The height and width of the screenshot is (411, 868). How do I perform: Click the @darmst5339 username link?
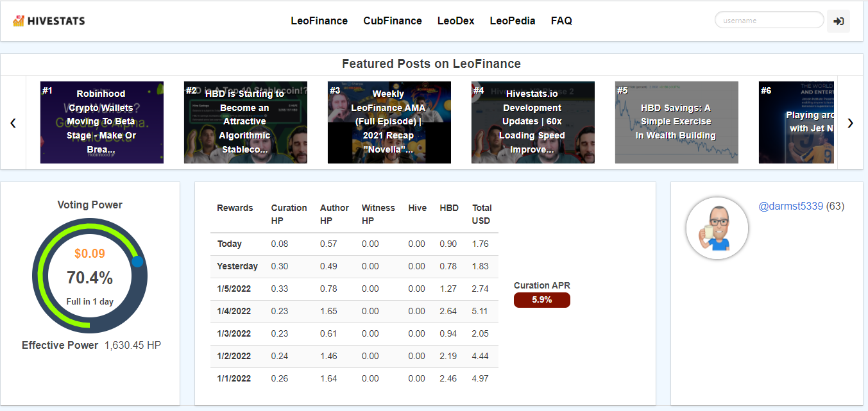[x=791, y=206]
